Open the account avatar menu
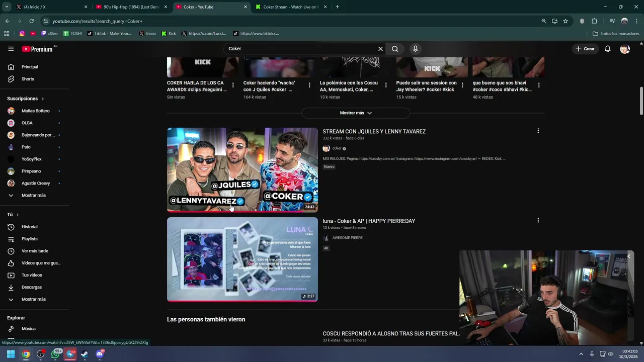Viewport: 644px width, 362px height. tap(625, 49)
